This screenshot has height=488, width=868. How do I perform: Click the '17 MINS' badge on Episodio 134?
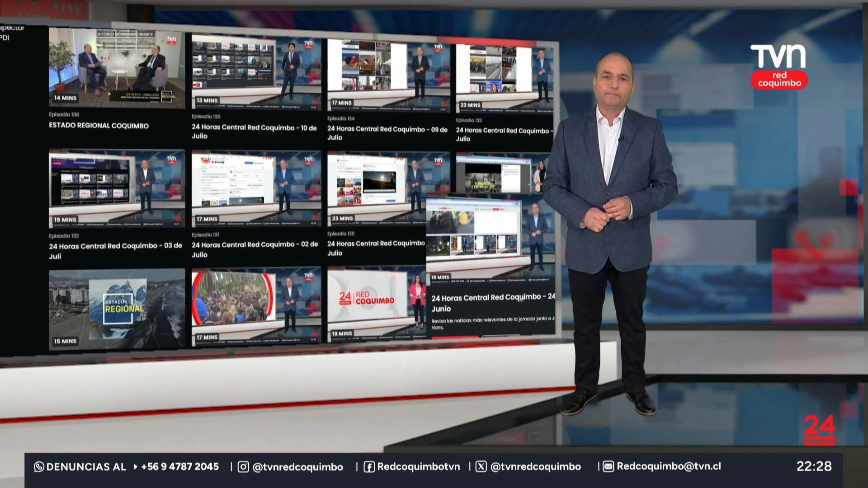click(342, 103)
